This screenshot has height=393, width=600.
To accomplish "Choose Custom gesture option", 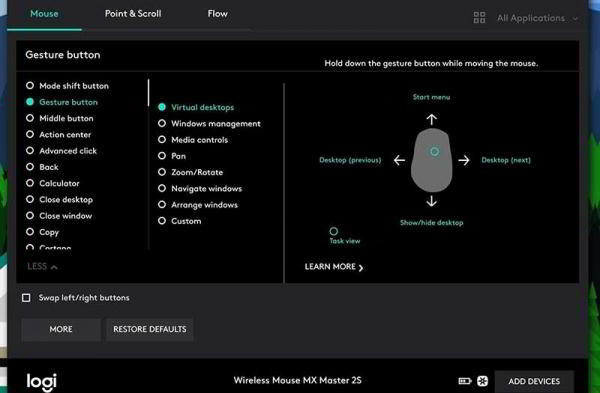I will click(x=179, y=221).
